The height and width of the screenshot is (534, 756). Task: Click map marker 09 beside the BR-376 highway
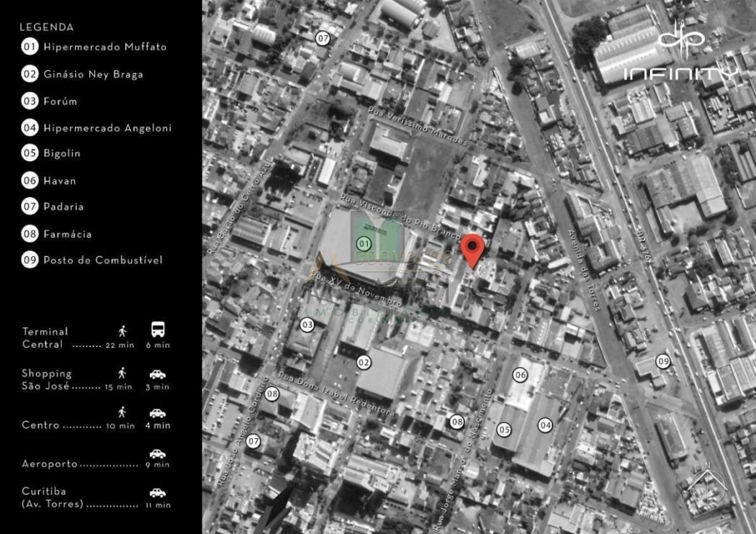pos(663,361)
